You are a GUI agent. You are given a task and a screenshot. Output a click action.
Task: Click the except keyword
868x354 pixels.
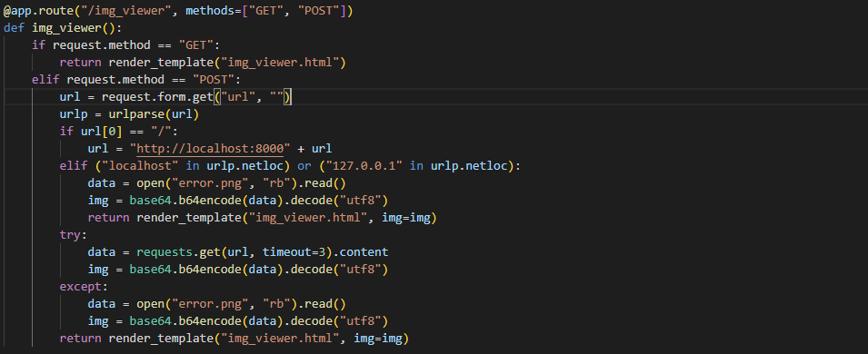coord(81,287)
